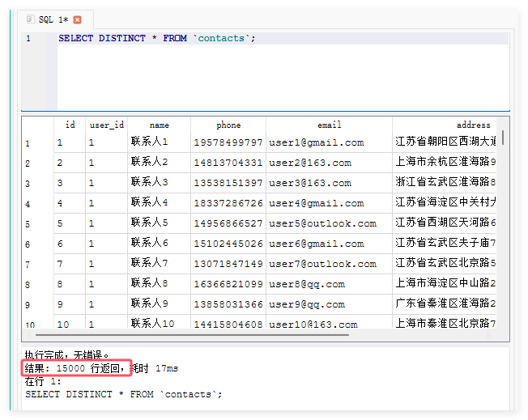
Task: Click the address column header
Action: pyautogui.click(x=473, y=125)
